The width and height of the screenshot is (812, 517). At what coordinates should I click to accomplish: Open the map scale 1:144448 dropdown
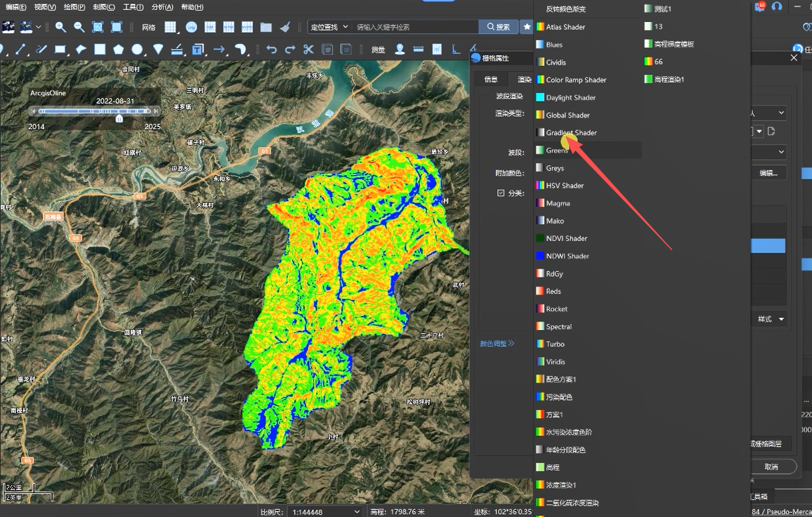[x=326, y=512]
